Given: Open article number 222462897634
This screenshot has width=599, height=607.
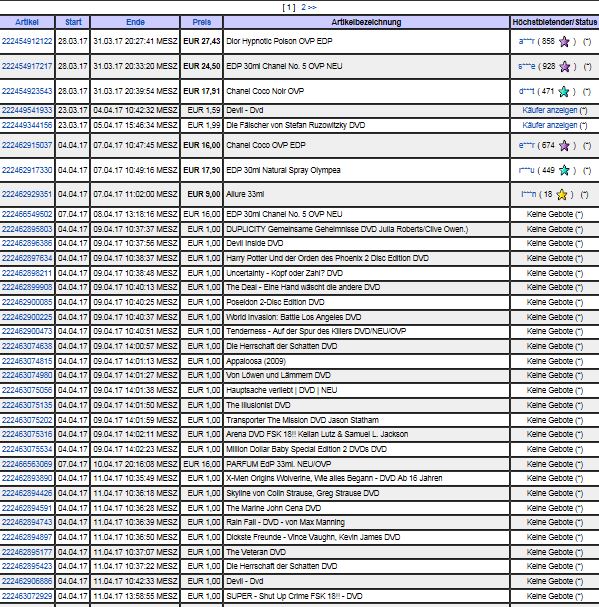Looking at the screenshot, I should click(x=27, y=258).
